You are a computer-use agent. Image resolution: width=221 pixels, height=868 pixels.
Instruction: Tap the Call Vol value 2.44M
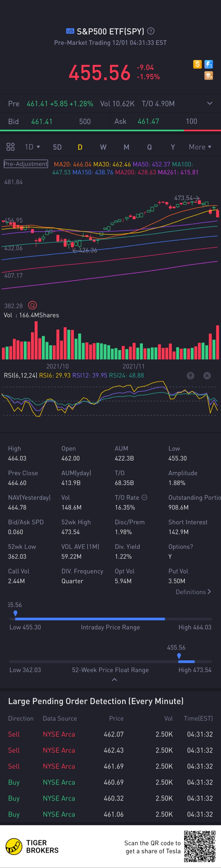[16, 581]
